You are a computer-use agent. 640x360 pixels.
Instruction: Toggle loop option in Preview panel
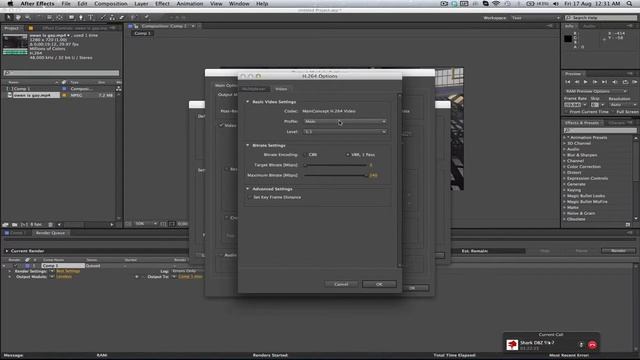pyautogui.click(x=625, y=82)
